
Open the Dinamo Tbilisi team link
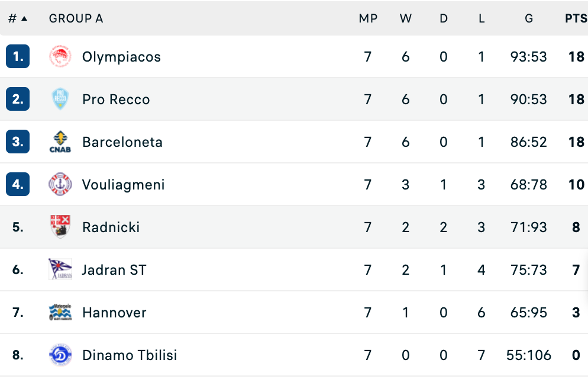[130, 355]
